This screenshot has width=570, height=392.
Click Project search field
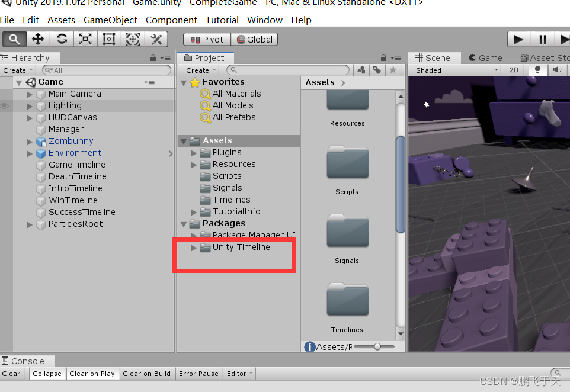(287, 70)
